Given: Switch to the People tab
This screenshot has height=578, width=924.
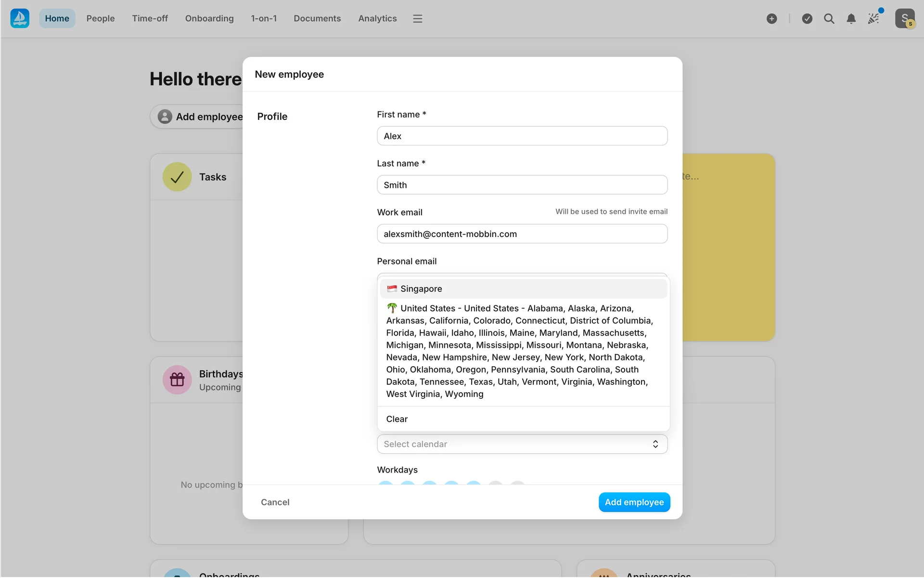Looking at the screenshot, I should [100, 18].
